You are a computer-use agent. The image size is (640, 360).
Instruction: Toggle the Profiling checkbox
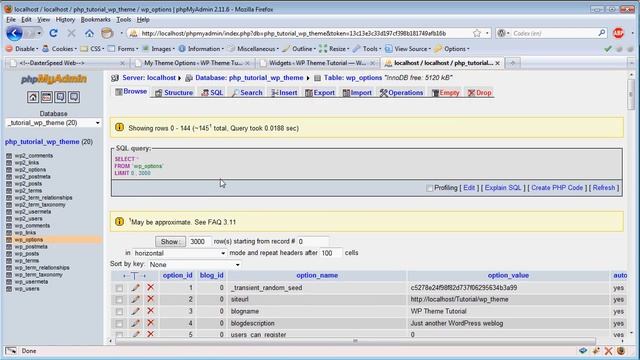[429, 188]
